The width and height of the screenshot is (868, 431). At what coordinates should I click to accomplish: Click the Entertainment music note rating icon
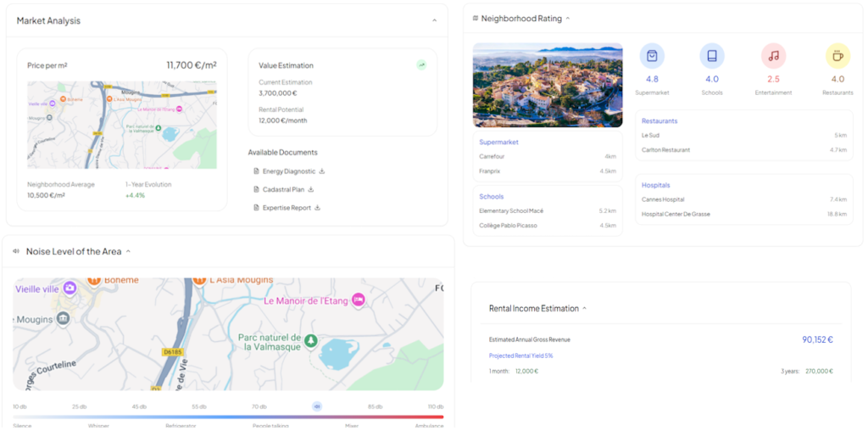[x=773, y=56]
